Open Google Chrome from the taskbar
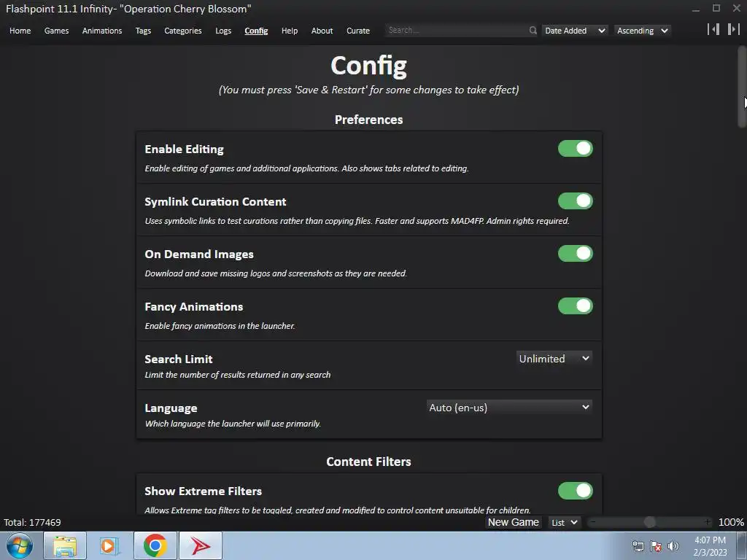 pyautogui.click(x=155, y=545)
